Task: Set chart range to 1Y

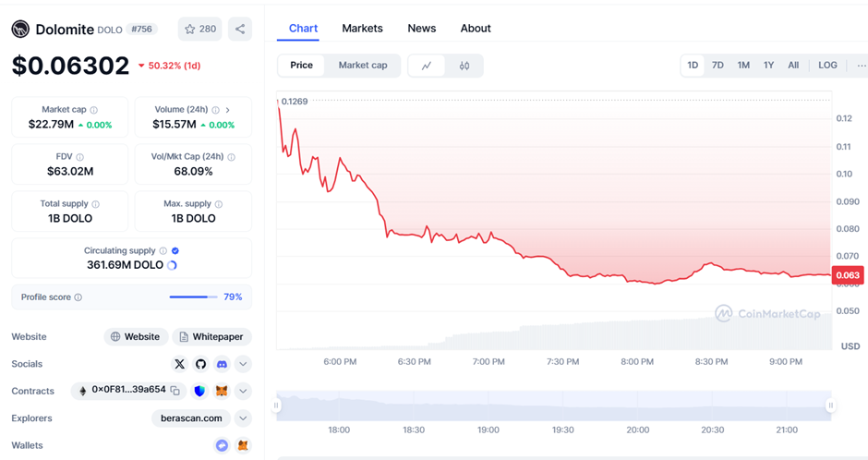Action: click(768, 66)
